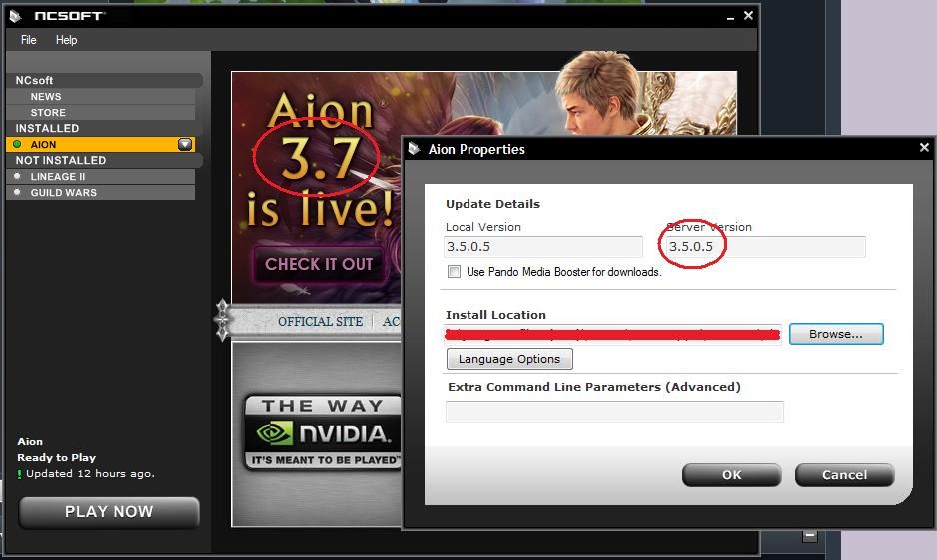The image size is (937, 560).
Task: Select the NCsoft section header
Action: pyautogui.click(x=104, y=80)
